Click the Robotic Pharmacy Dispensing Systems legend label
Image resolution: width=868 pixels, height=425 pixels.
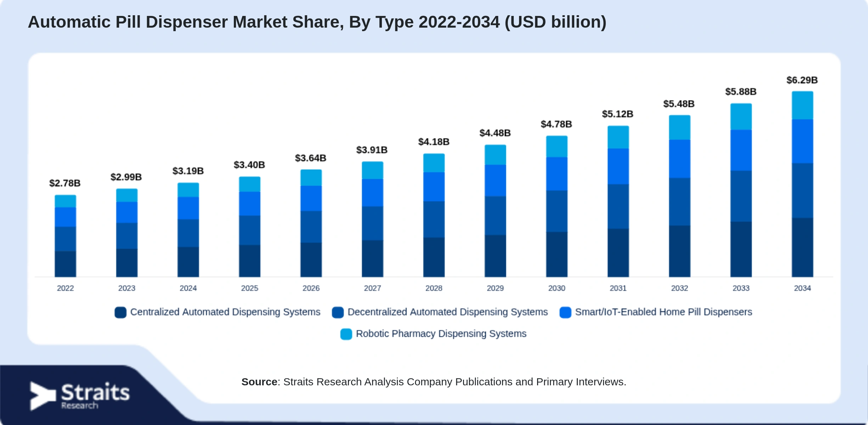point(441,334)
